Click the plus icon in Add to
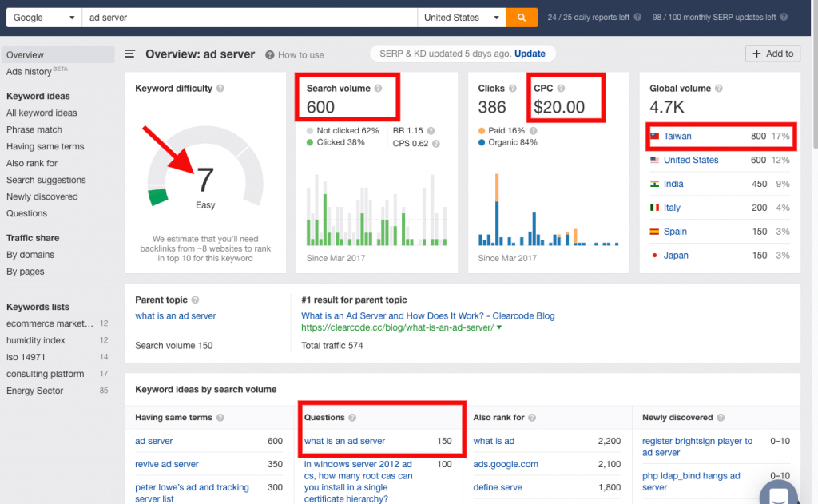The image size is (818, 504). [x=756, y=54]
